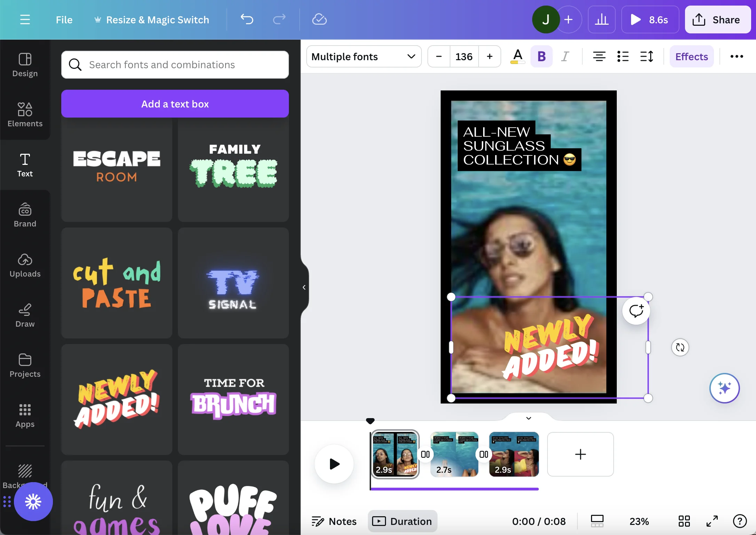Open the analytics bar chart icon
This screenshot has height=535, width=756.
pos(601,19)
